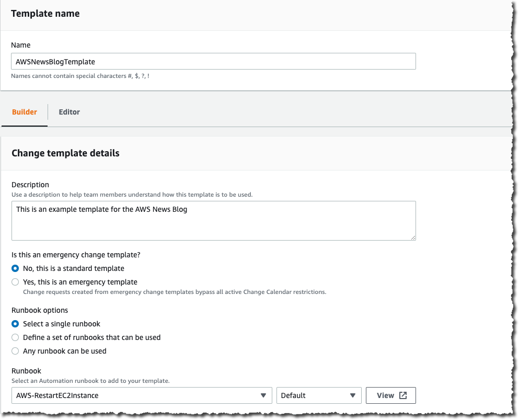Pick the 'Any runbook can be used' option
Image resolution: width=519 pixels, height=420 pixels.
pyautogui.click(x=15, y=351)
